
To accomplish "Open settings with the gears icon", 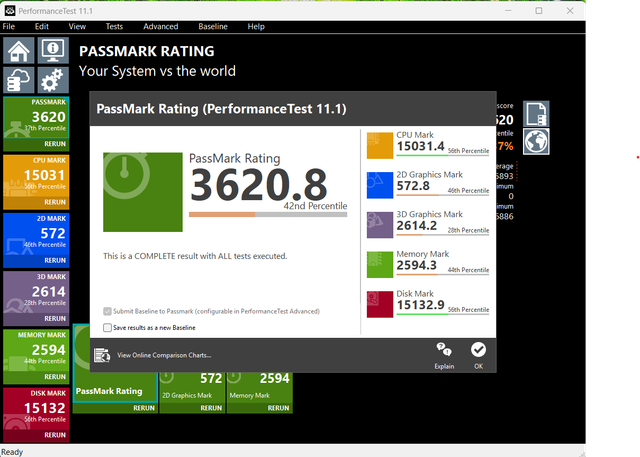I will tap(53, 80).
